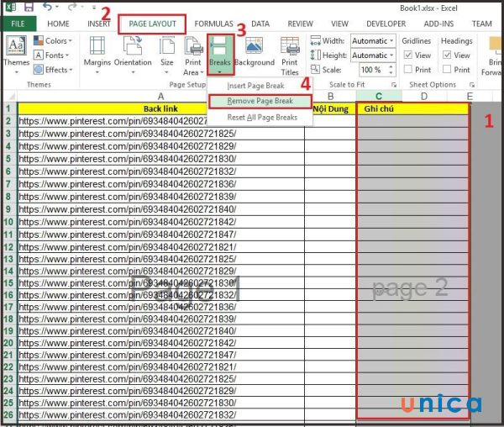The image size is (504, 427).
Task: Open the theme Effects dropdown
Action: click(53, 70)
